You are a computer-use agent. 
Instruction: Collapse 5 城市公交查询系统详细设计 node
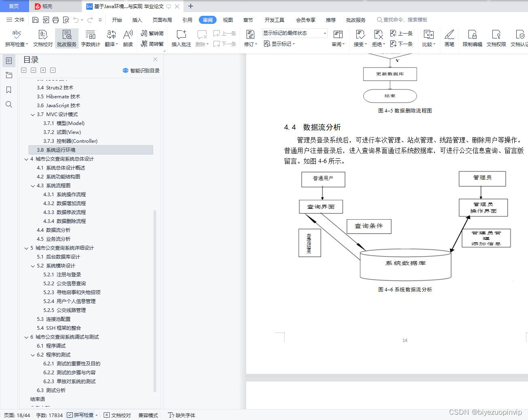pos(26,248)
